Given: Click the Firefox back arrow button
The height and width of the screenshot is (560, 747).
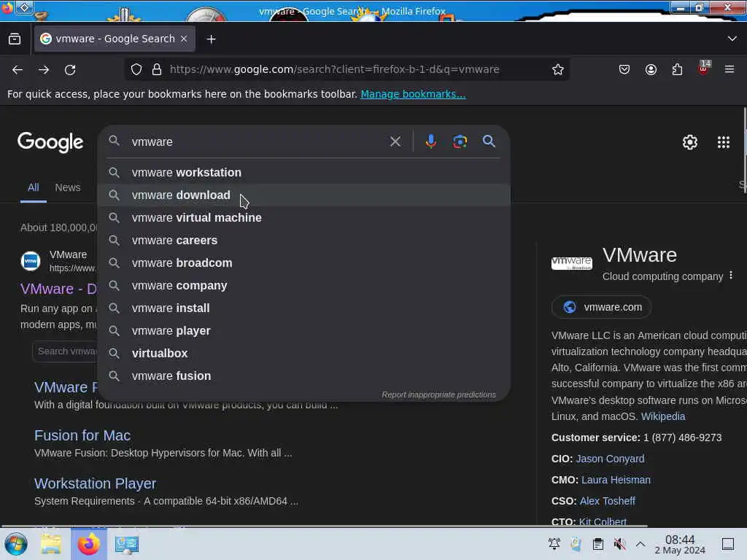Looking at the screenshot, I should click(18, 69).
